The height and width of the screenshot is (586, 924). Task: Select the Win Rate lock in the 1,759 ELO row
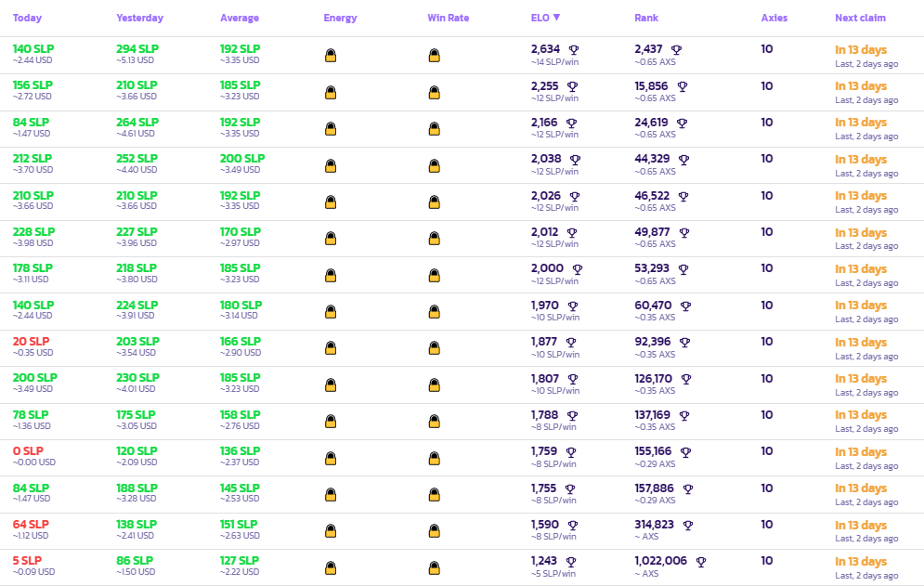click(x=435, y=458)
